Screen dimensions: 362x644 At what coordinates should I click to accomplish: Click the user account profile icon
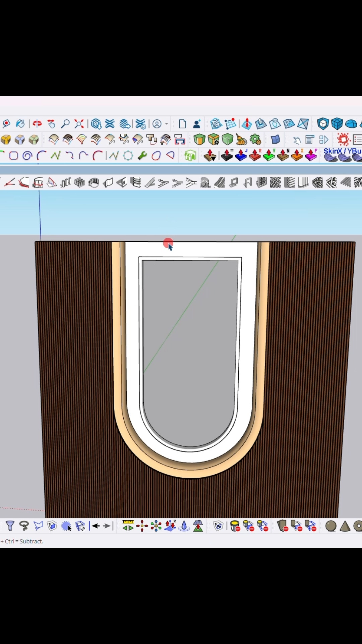(157, 124)
